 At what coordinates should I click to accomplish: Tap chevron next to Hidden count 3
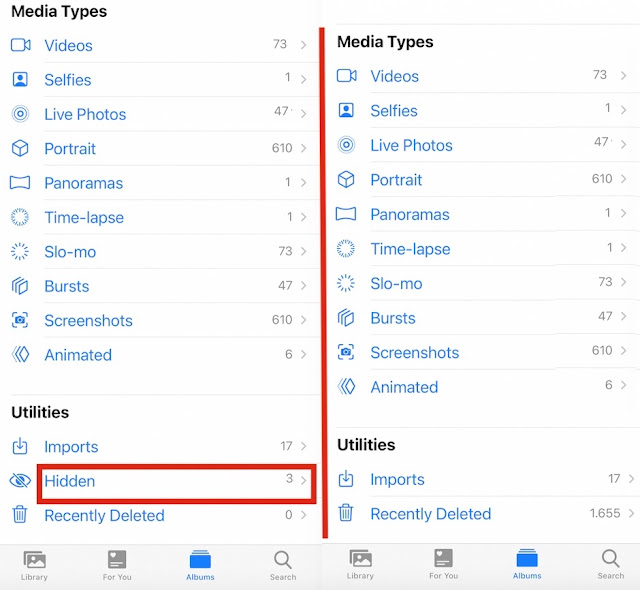(x=303, y=480)
